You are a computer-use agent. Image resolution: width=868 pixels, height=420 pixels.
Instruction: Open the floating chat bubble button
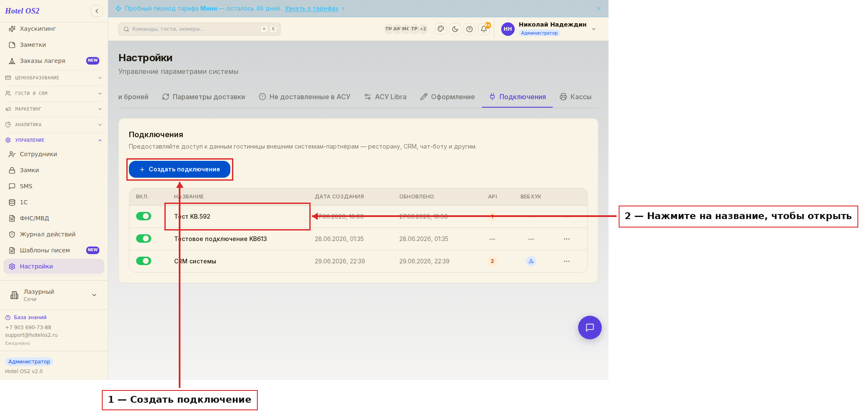pyautogui.click(x=590, y=328)
